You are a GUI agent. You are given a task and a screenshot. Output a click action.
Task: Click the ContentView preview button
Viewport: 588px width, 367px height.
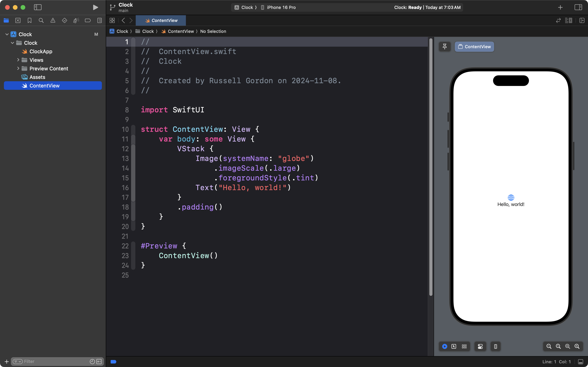click(x=474, y=47)
